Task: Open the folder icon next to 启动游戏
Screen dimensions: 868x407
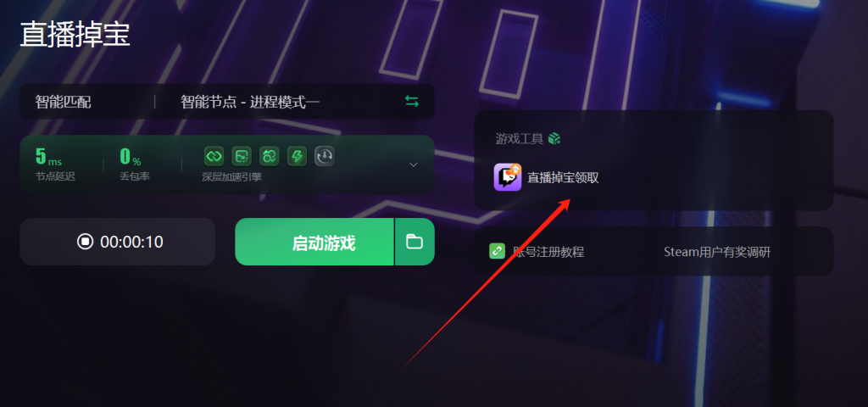Action: (415, 242)
